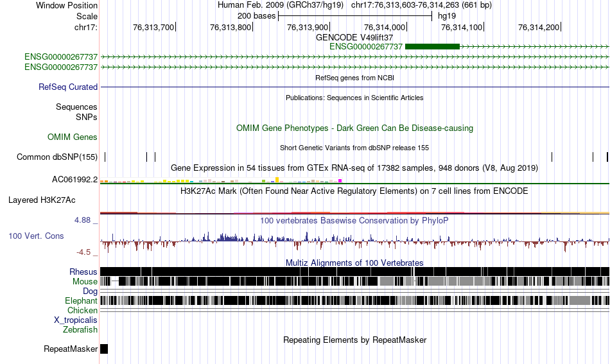Click the SNPs track label
The height and width of the screenshot is (364, 610).
(x=87, y=117)
